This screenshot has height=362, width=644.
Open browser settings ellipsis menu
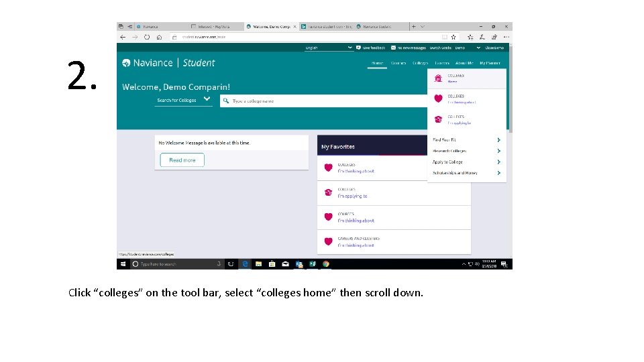(x=506, y=37)
